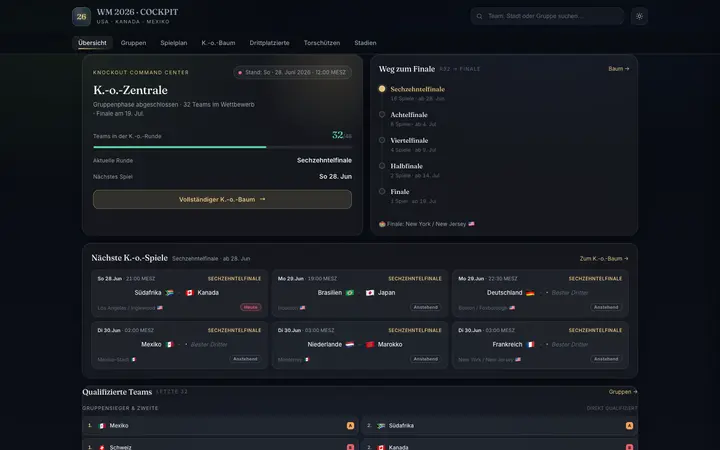Click the Germany flag next to Deutschland
The width and height of the screenshot is (720, 450).
530,292
